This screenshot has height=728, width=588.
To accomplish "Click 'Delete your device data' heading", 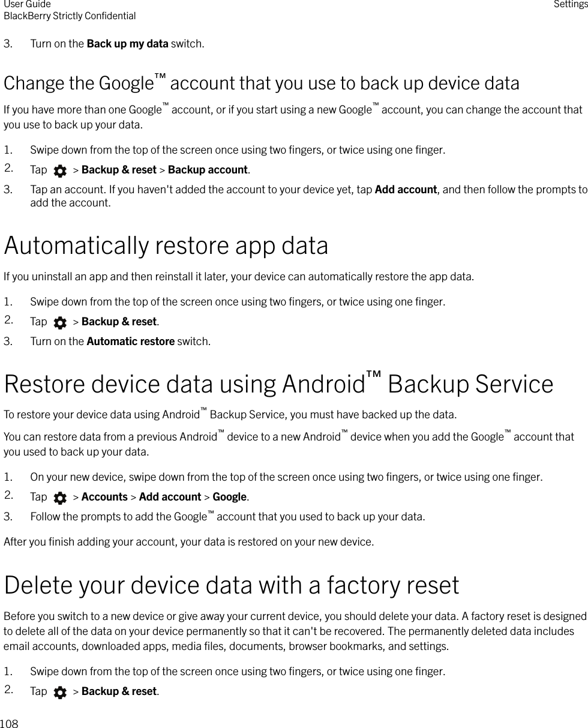I will (x=231, y=585).
